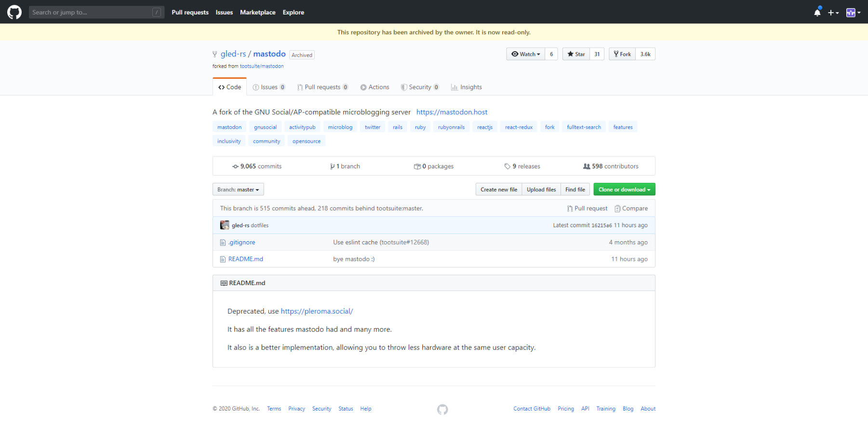The width and height of the screenshot is (868, 439).
Task: Open the plus create-new dropdown
Action: [x=833, y=13]
